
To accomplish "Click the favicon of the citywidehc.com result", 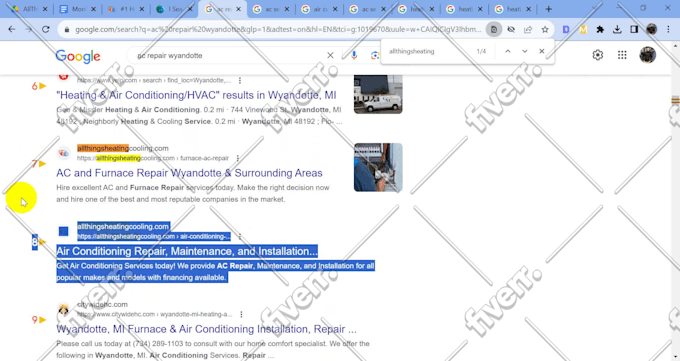I will pyautogui.click(x=63, y=309).
